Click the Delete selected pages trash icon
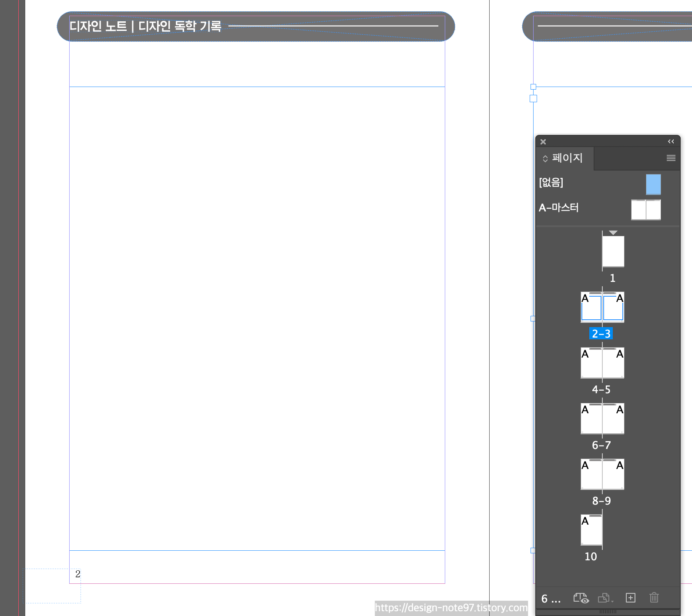 (654, 598)
